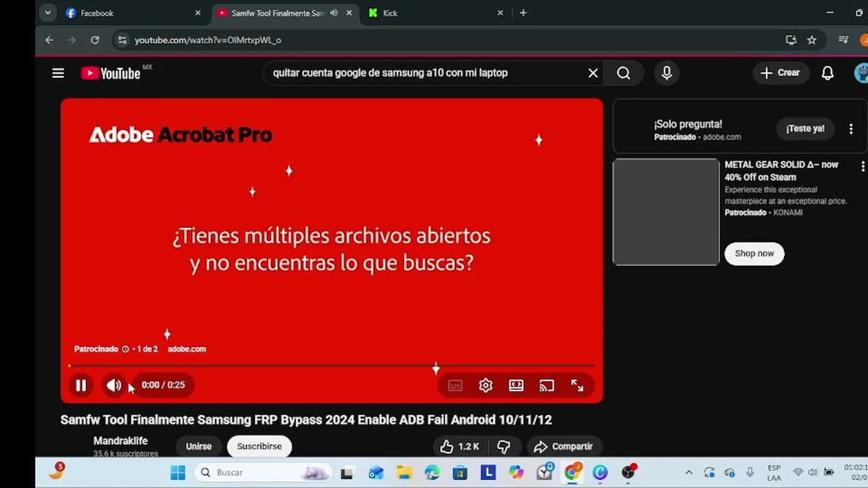This screenshot has height=488, width=868.
Task: Switch player to theater mode
Action: [x=516, y=386]
